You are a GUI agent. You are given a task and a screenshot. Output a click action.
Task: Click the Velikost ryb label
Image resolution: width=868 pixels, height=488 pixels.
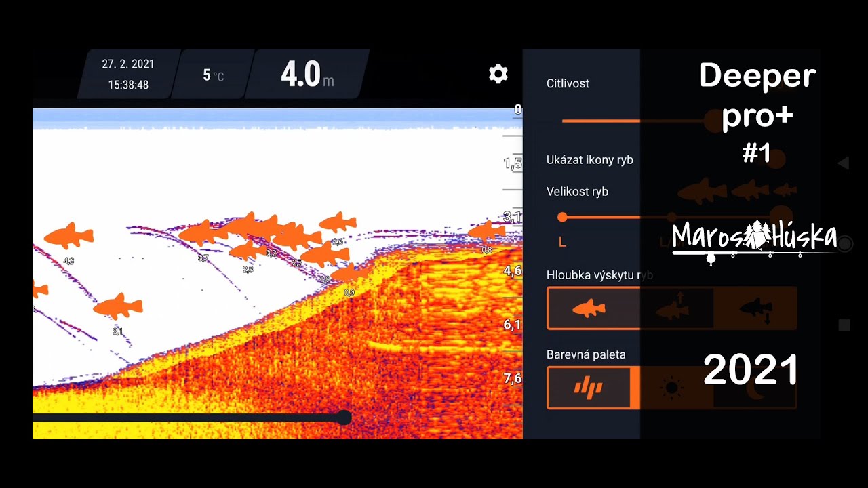[x=577, y=192]
